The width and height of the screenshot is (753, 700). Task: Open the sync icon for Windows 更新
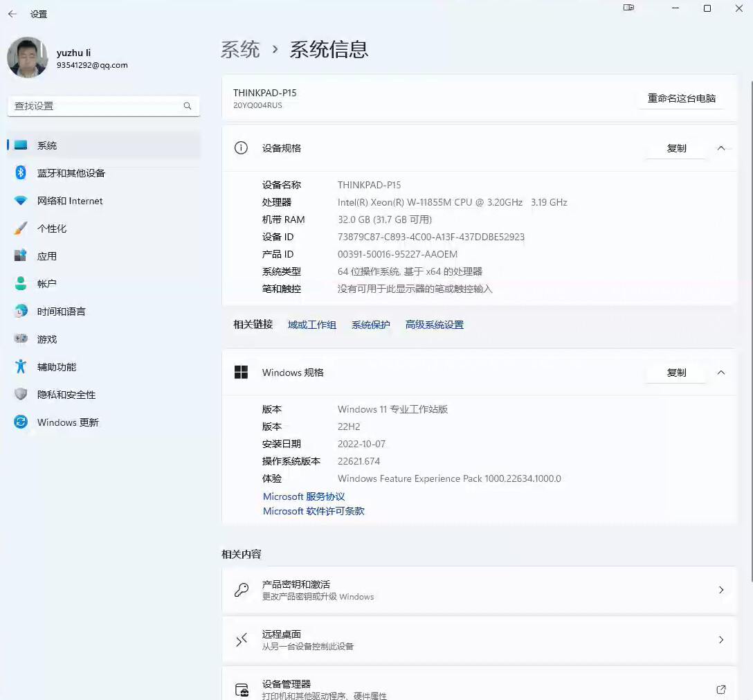[21, 422]
